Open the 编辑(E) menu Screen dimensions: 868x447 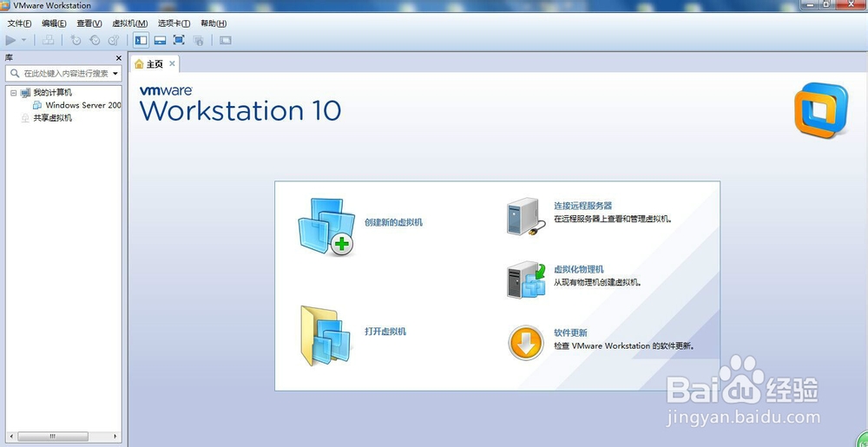click(54, 23)
